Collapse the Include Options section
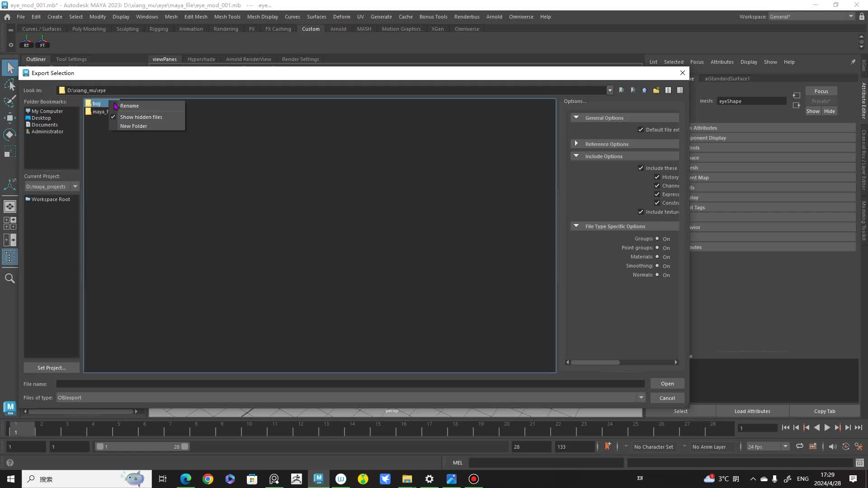Image resolution: width=868 pixels, height=488 pixels. tap(576, 156)
